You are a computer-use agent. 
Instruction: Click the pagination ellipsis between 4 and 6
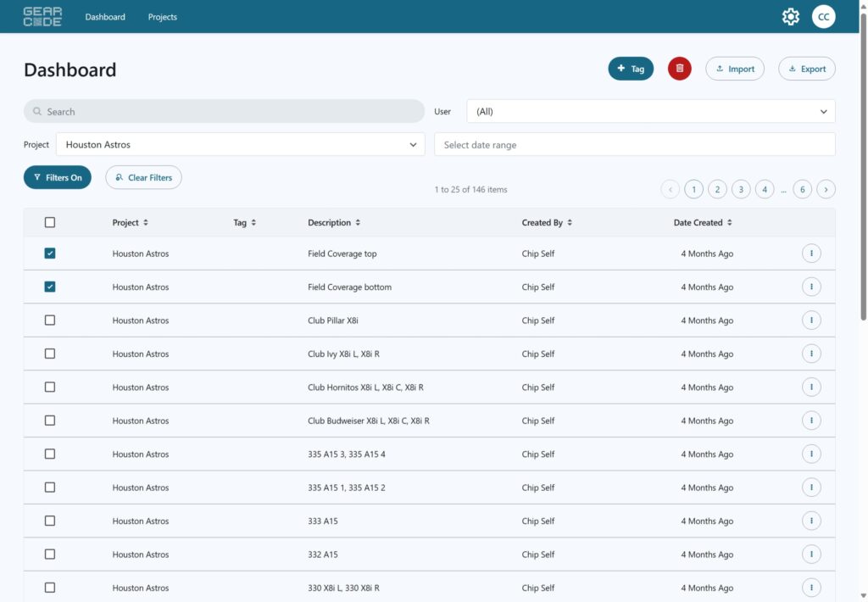pyautogui.click(x=783, y=190)
